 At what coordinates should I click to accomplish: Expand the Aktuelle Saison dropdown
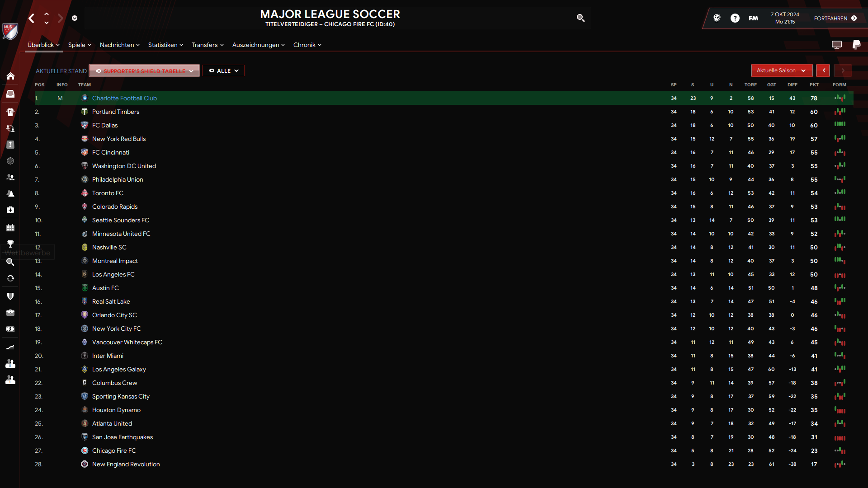click(x=782, y=70)
